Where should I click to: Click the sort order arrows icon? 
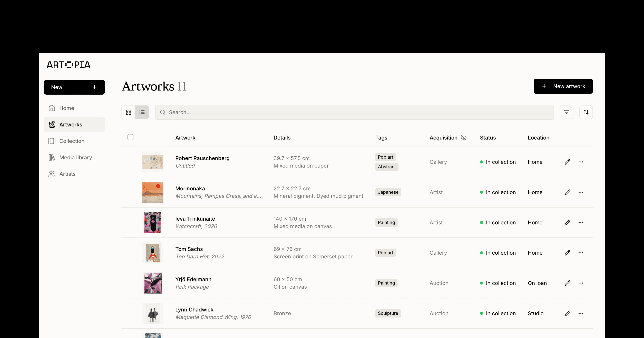(x=586, y=112)
